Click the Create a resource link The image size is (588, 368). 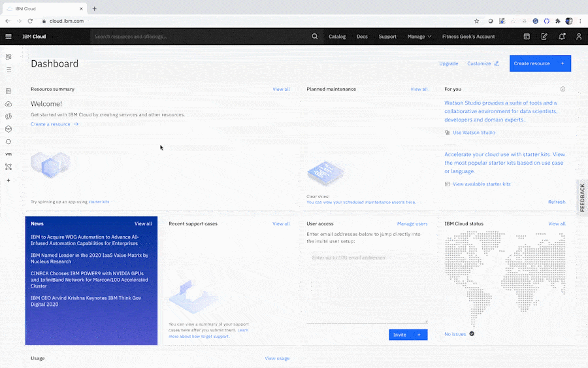(x=55, y=124)
